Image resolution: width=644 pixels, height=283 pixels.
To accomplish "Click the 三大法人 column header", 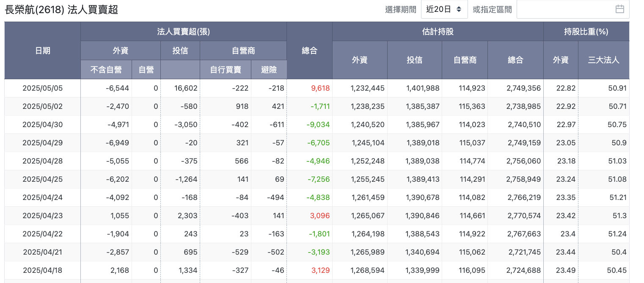I will click(604, 60).
